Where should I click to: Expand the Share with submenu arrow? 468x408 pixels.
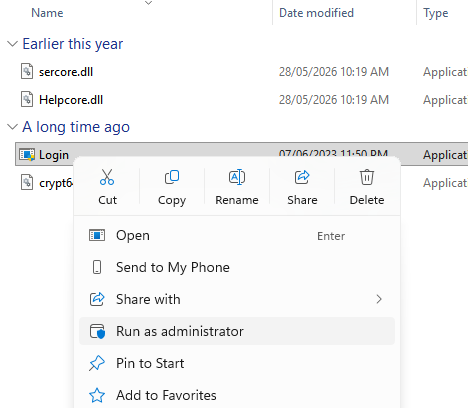click(x=379, y=299)
